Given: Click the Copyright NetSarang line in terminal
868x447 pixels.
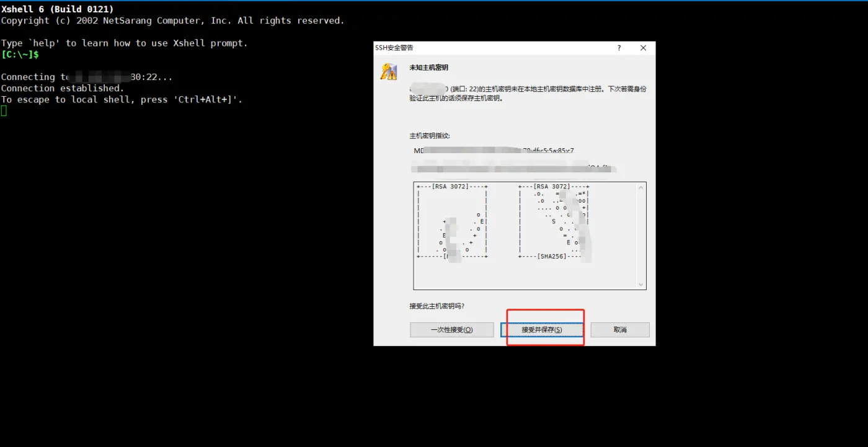Looking at the screenshot, I should point(172,21).
